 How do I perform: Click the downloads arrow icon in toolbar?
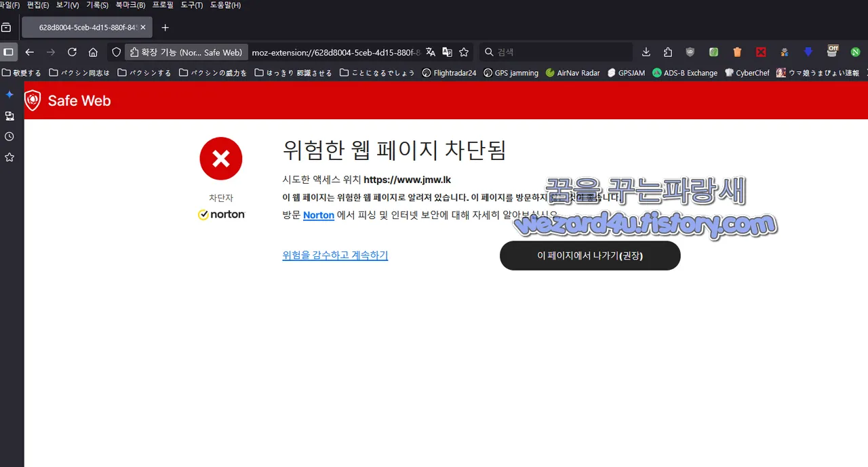pos(646,52)
